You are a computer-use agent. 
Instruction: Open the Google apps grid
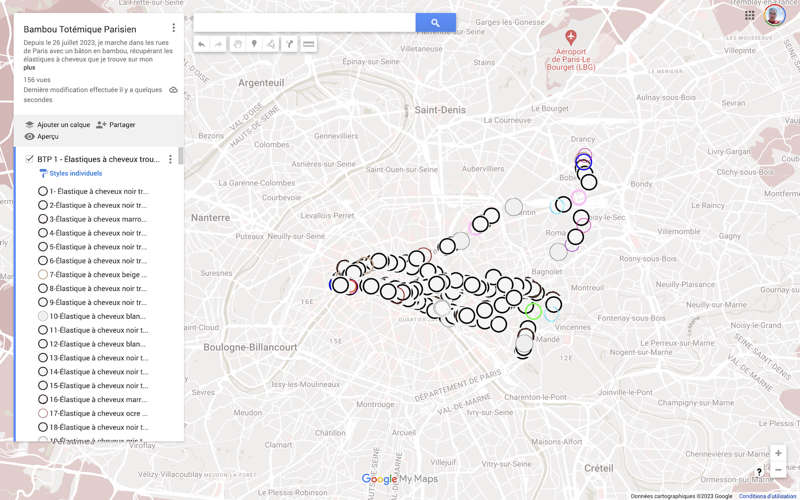point(750,15)
